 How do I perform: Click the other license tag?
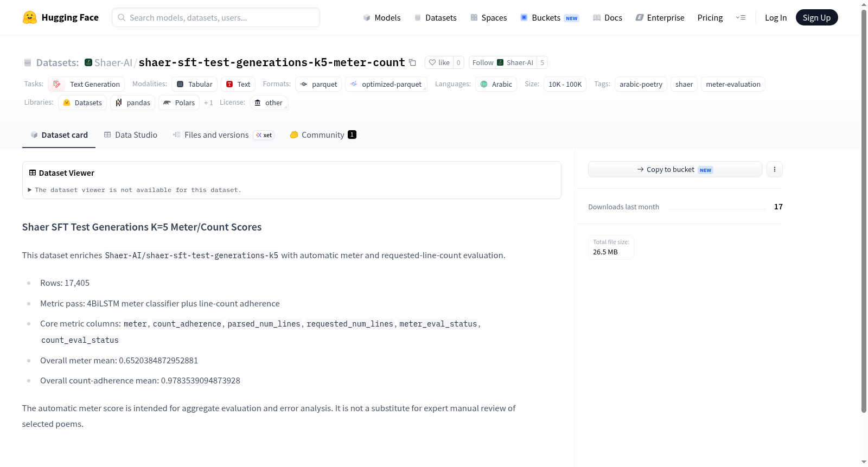tap(269, 103)
